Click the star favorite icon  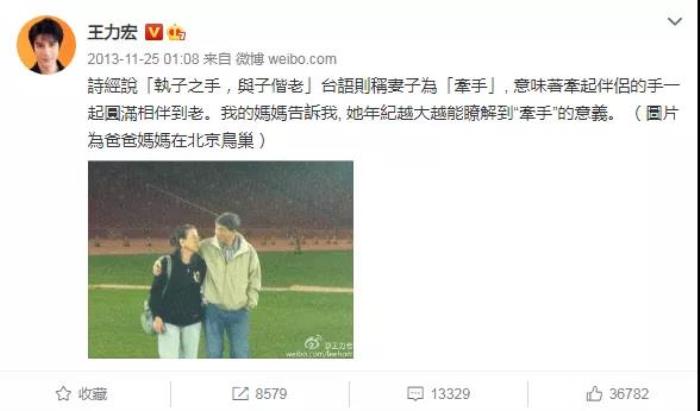point(63,394)
